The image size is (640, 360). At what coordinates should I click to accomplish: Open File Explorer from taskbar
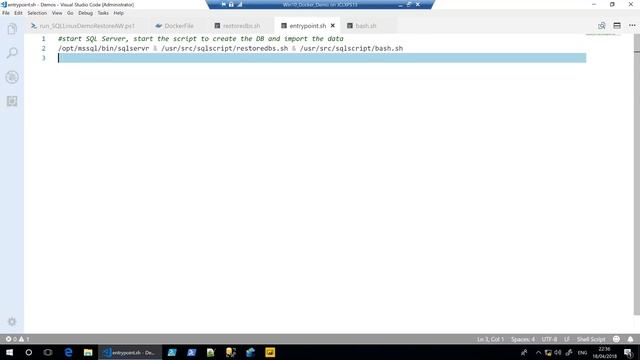[x=88, y=352]
